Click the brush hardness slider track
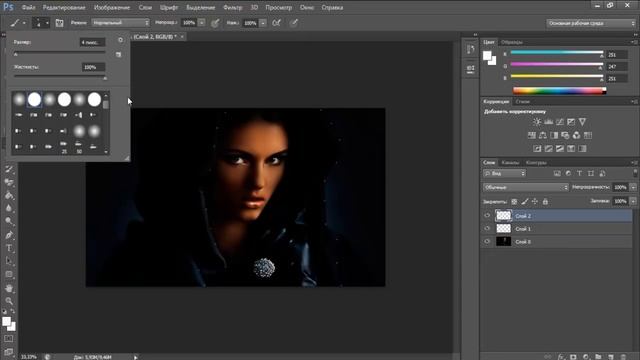 [60, 76]
